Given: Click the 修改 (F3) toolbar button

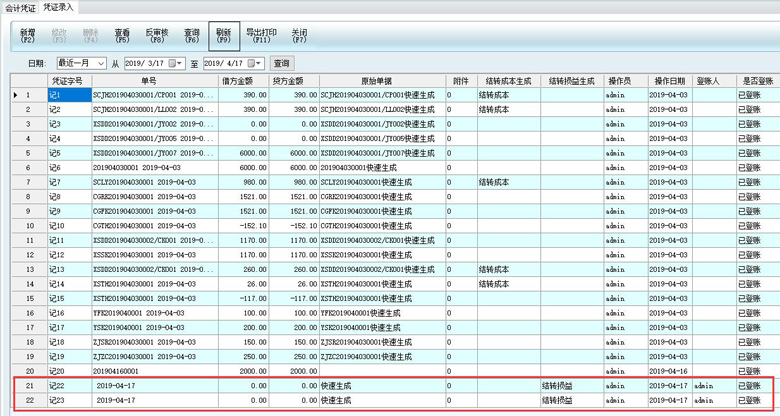Looking at the screenshot, I should (59, 36).
